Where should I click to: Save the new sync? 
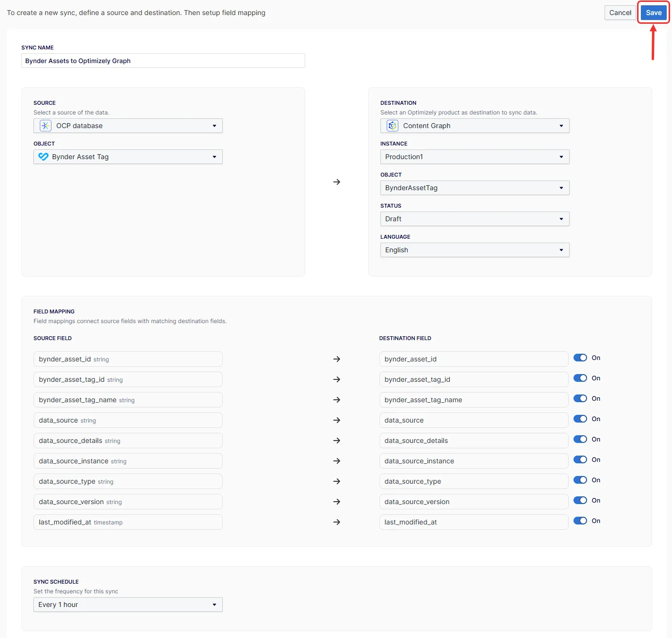coord(654,13)
